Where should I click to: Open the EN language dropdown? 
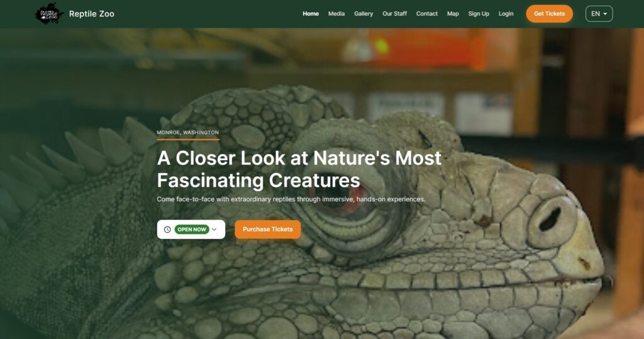pyautogui.click(x=599, y=14)
